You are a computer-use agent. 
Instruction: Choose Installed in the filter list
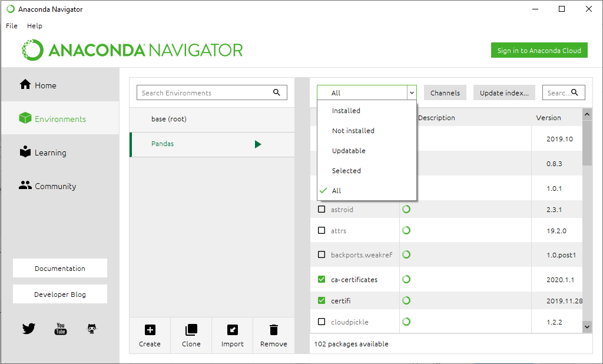click(x=367, y=110)
